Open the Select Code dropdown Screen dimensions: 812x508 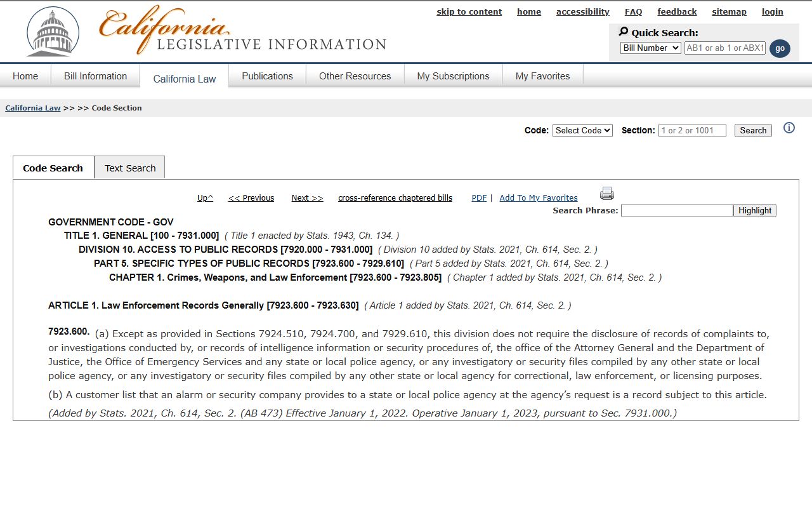[x=582, y=130]
